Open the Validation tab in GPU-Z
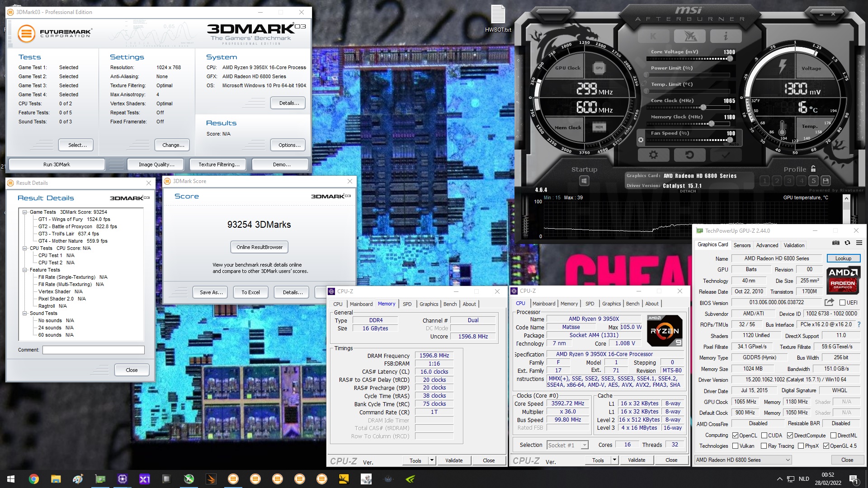The width and height of the screenshot is (868, 488). [x=794, y=245]
